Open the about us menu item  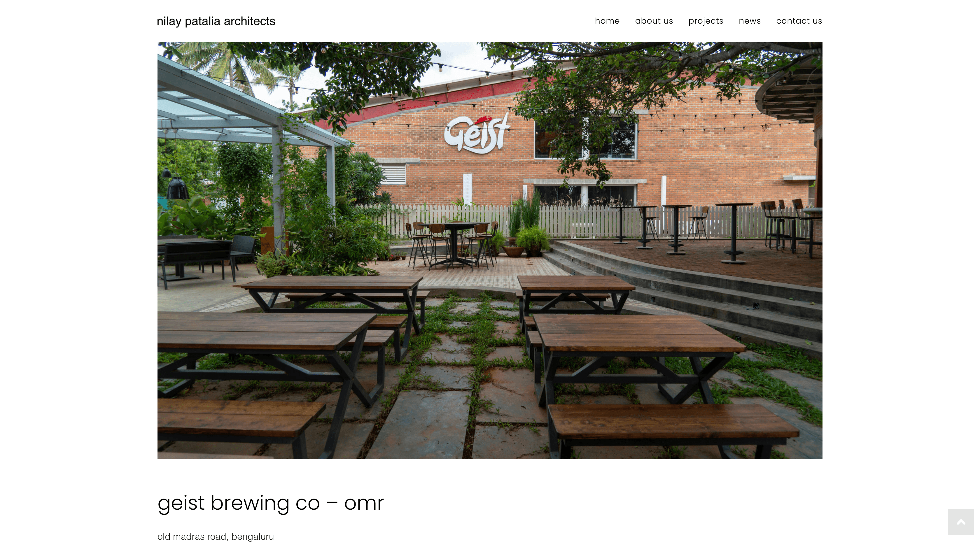click(x=654, y=21)
